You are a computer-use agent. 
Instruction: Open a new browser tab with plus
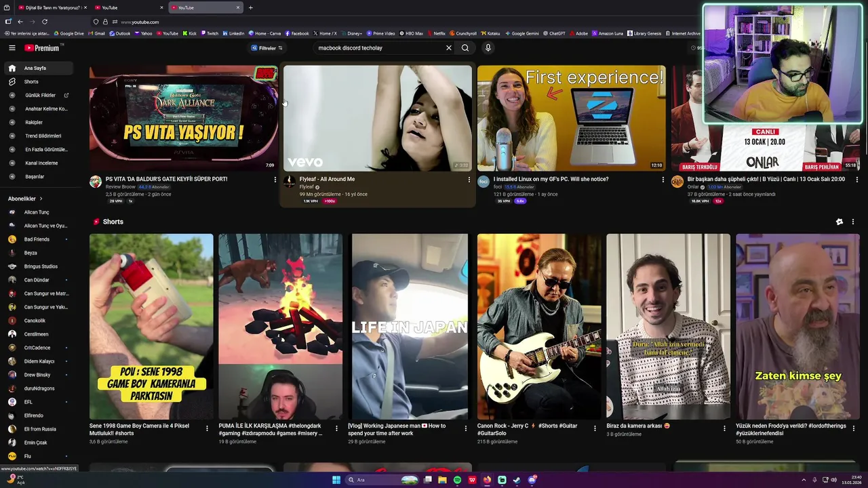pyautogui.click(x=251, y=7)
